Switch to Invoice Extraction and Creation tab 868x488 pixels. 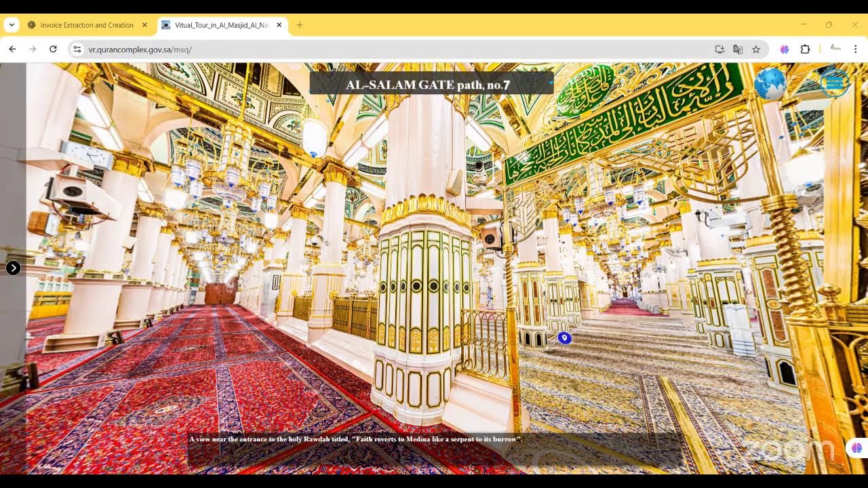[x=87, y=25]
